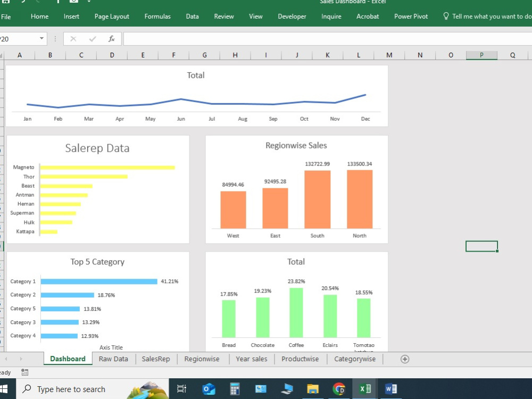The image size is (532, 399).
Task: Add a new sheet with plus icon
Action: 405,359
